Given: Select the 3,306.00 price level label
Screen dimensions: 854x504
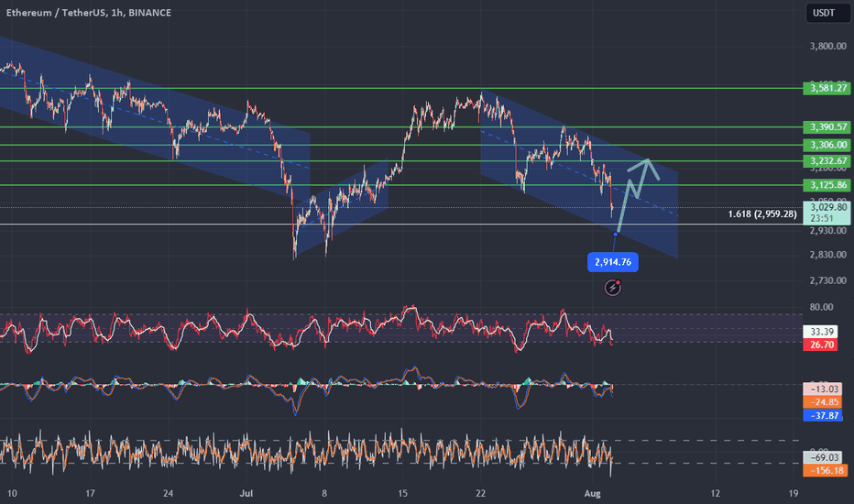Looking at the screenshot, I should 827,145.
